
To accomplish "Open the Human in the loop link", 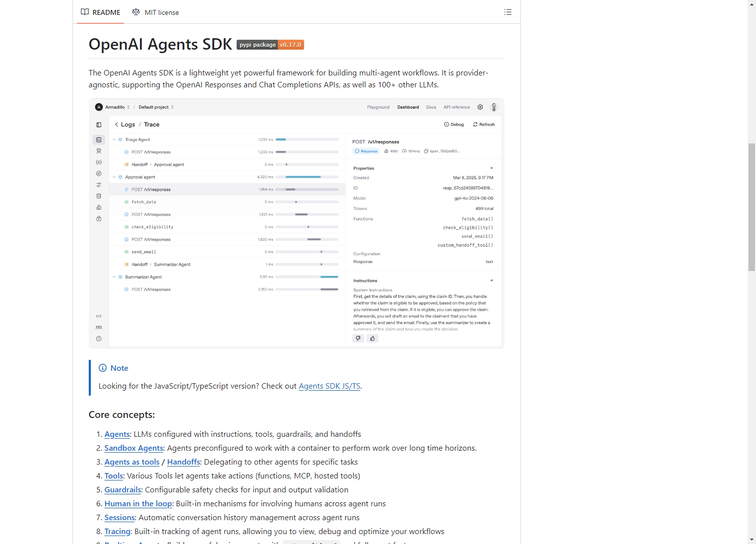I will [x=138, y=504].
